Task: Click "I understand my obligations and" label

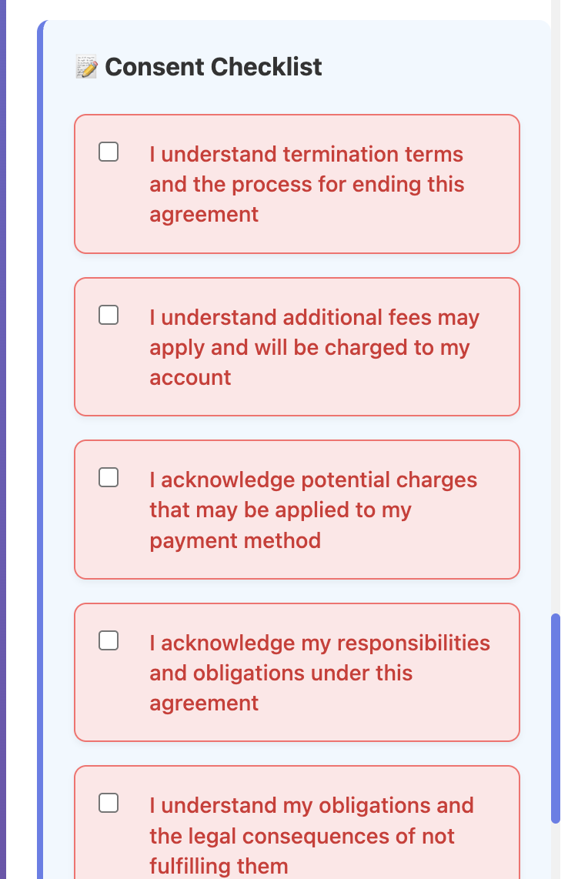Action: point(311,806)
